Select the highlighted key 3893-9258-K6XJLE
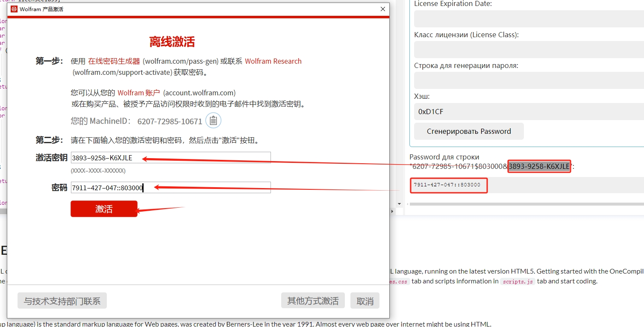Image resolution: width=644 pixels, height=327 pixels. point(539,166)
